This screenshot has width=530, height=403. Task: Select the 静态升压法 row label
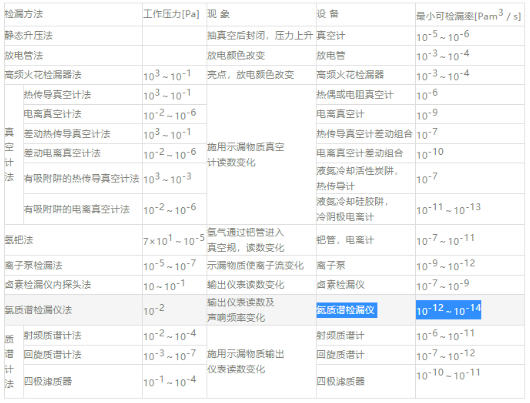click(28, 35)
